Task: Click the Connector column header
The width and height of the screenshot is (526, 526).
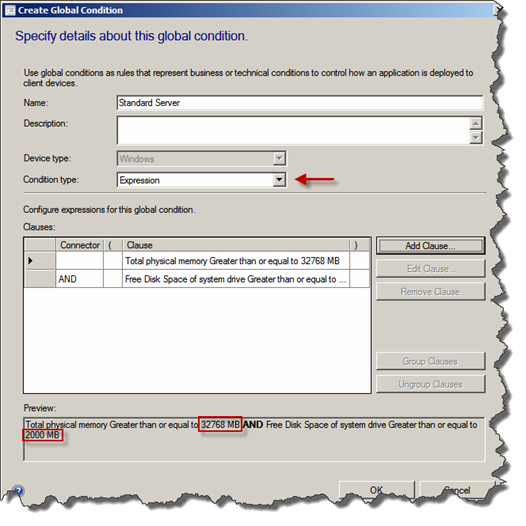Action: tap(80, 245)
